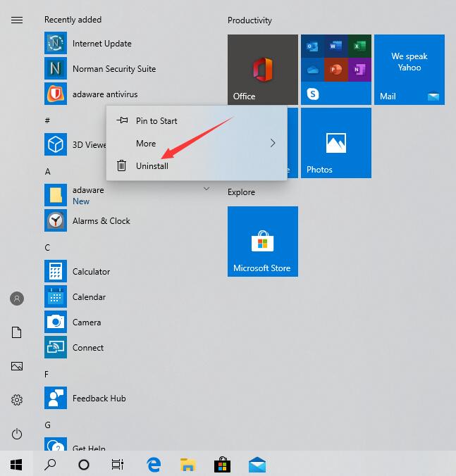This screenshot has width=456, height=476.
Task: Open the Mail tile
Action: pyautogui.click(x=409, y=70)
